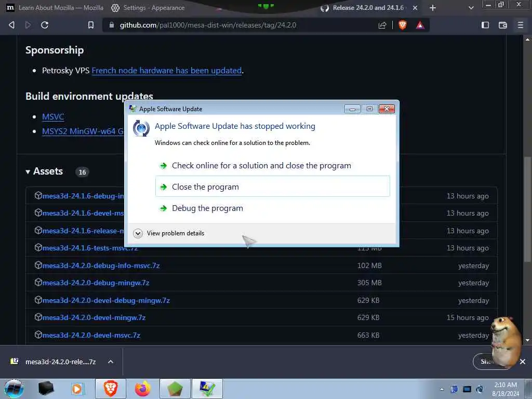Download mesa3d-24.1.6-devel-msvc asset
Viewport: 532px width, 399px height.
click(83, 214)
